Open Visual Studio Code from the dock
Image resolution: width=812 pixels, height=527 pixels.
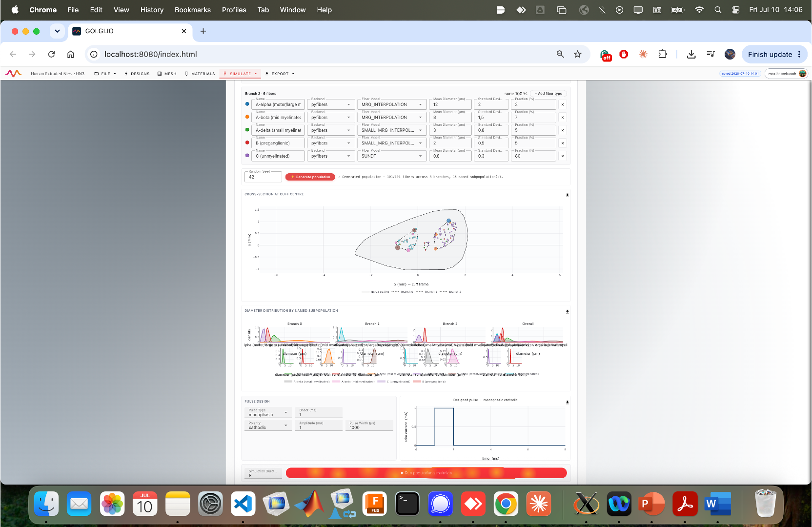click(243, 504)
